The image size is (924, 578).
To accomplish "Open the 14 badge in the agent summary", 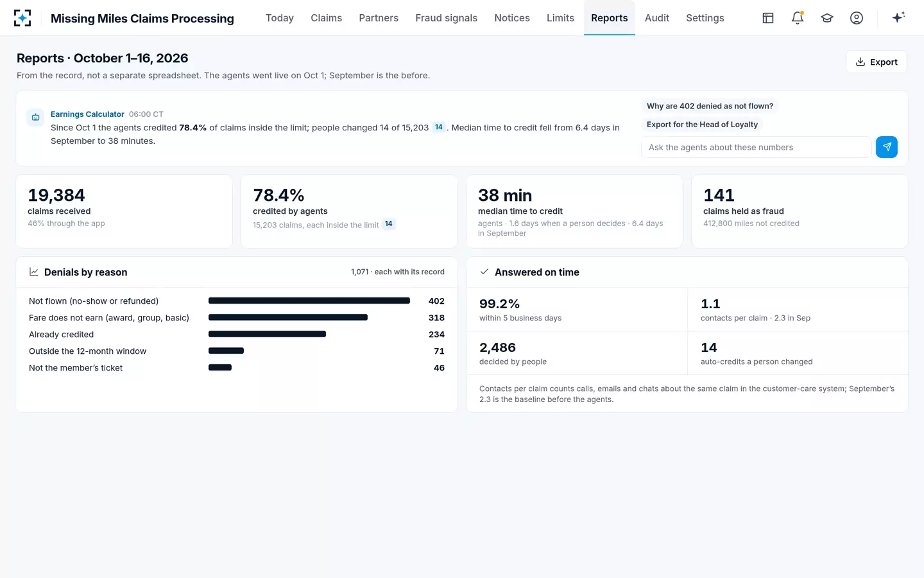I will pyautogui.click(x=439, y=127).
